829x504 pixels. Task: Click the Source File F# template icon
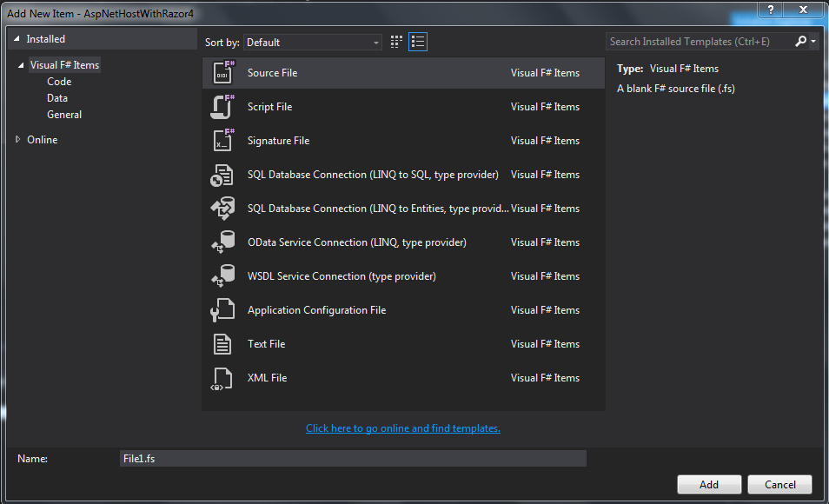click(223, 72)
